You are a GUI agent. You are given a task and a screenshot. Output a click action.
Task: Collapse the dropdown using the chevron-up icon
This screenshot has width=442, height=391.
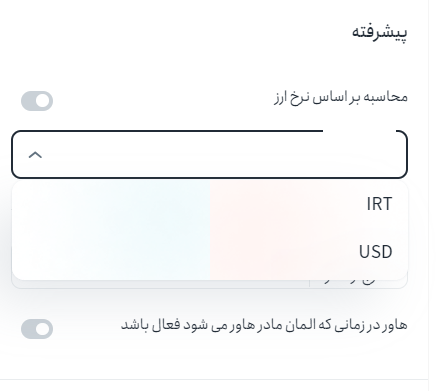35,155
